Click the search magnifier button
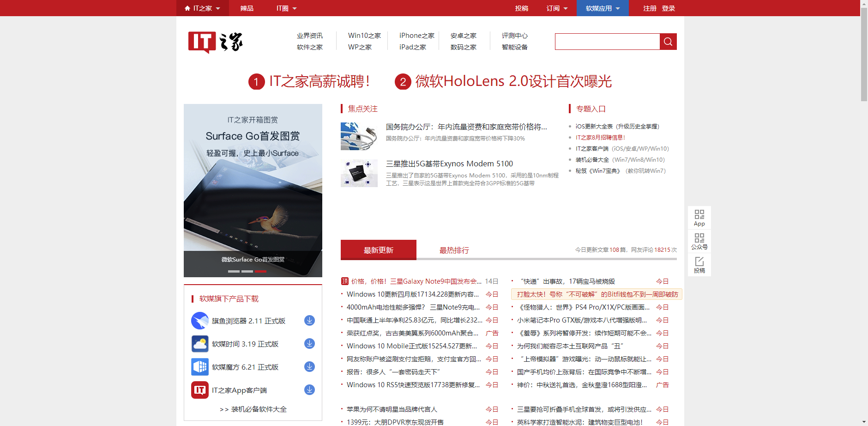Image resolution: width=868 pixels, height=426 pixels. point(668,42)
